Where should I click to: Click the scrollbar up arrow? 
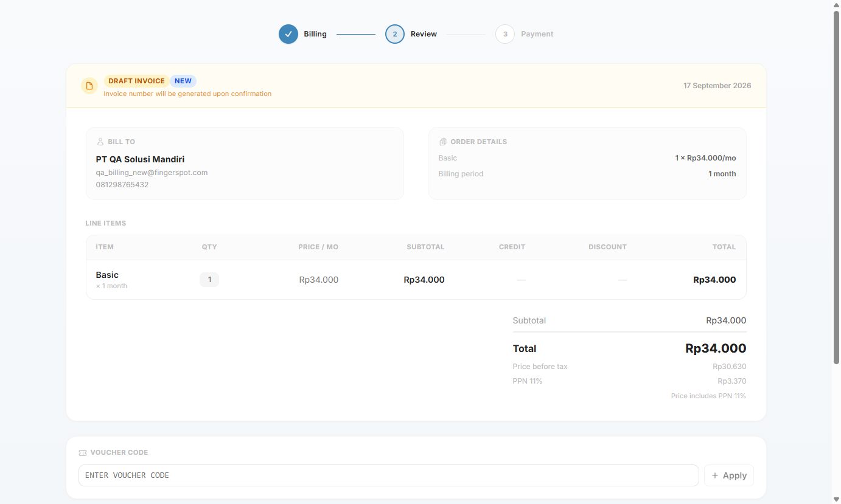coord(836,5)
